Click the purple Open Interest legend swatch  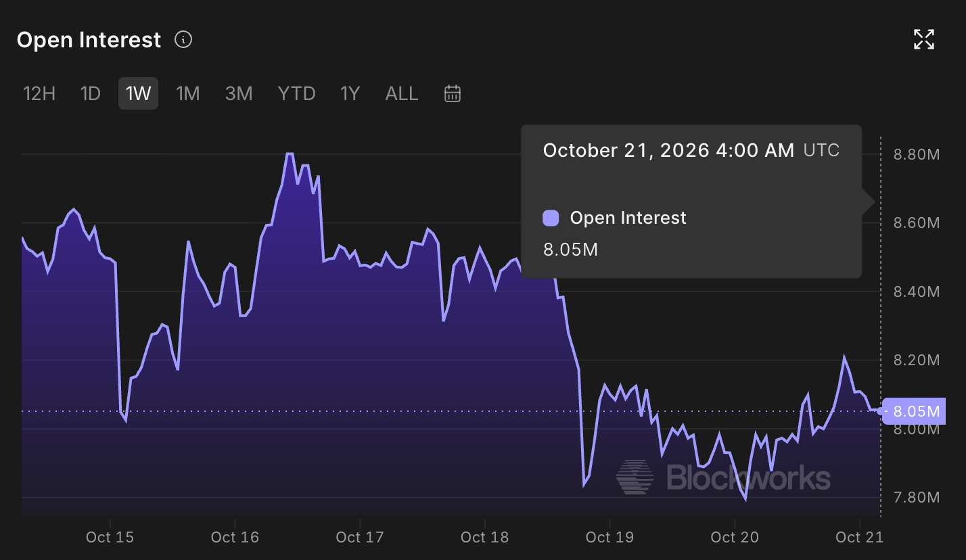pyautogui.click(x=551, y=218)
